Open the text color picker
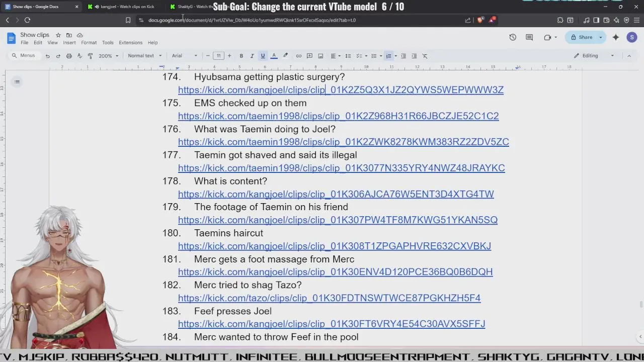Image resolution: width=644 pixels, height=362 pixels. coord(274,56)
